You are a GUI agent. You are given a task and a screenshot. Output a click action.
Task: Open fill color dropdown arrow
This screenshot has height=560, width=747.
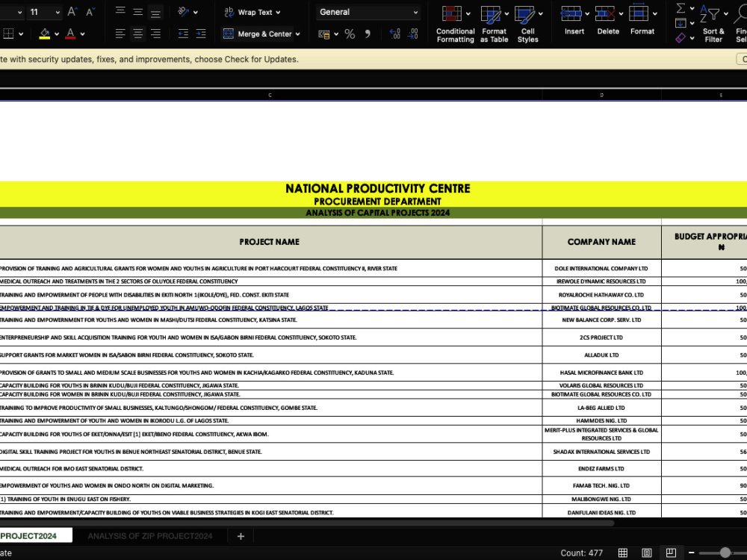coord(57,34)
